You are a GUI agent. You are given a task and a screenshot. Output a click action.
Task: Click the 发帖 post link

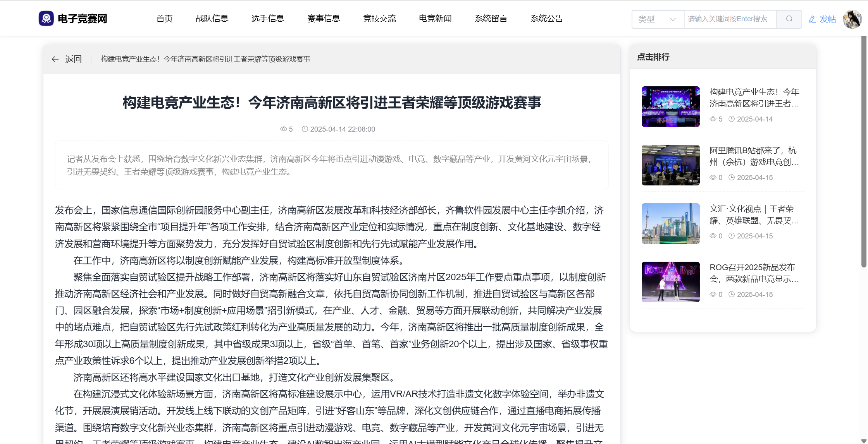(x=827, y=19)
